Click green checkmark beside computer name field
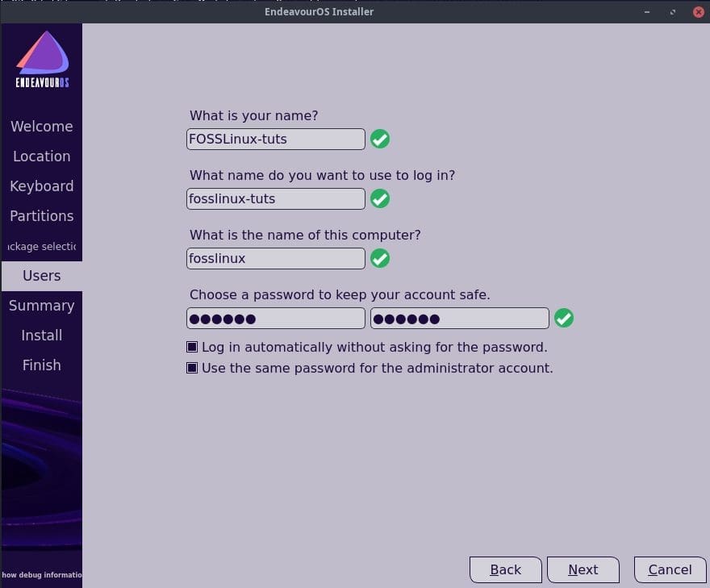Screen dimensions: 710x588 tap(380, 258)
